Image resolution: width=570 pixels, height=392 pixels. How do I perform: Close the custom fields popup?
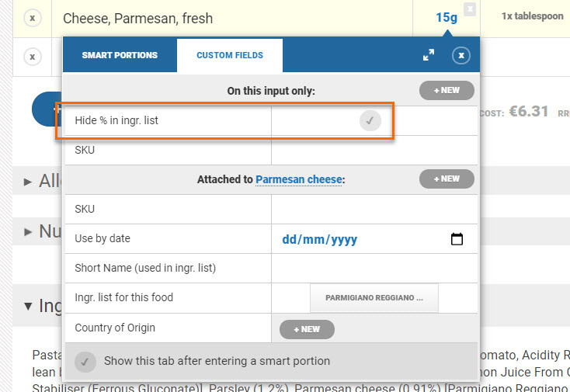(x=461, y=55)
